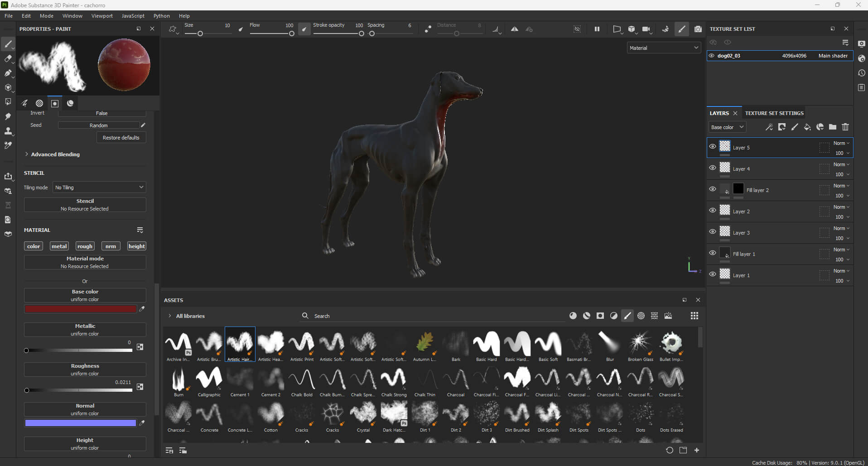This screenshot has height=466, width=868.
Task: Click Stencil resource selection button
Action: (85, 205)
